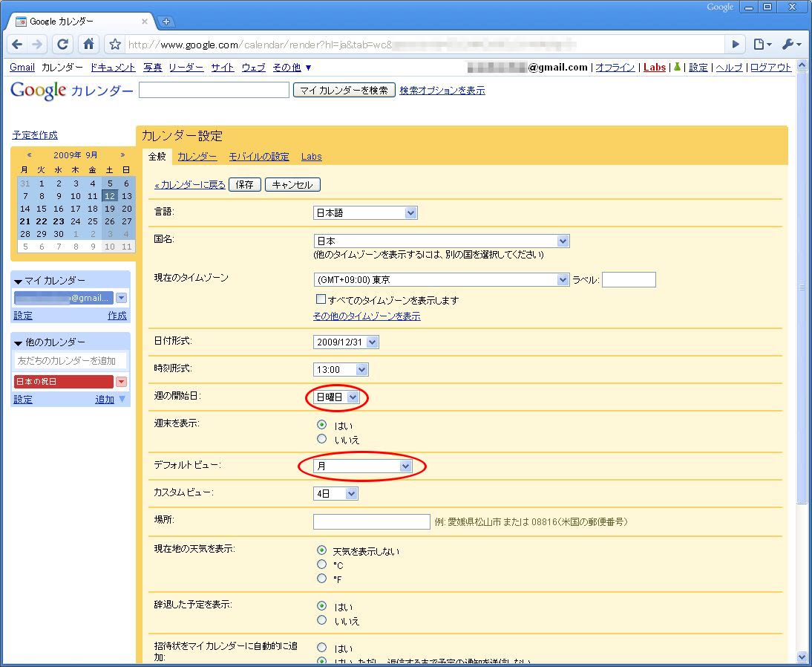Image resolution: width=812 pixels, height=667 pixels.
Task: Click the その他のタイムゾーンを表示 link
Action: coord(367,316)
